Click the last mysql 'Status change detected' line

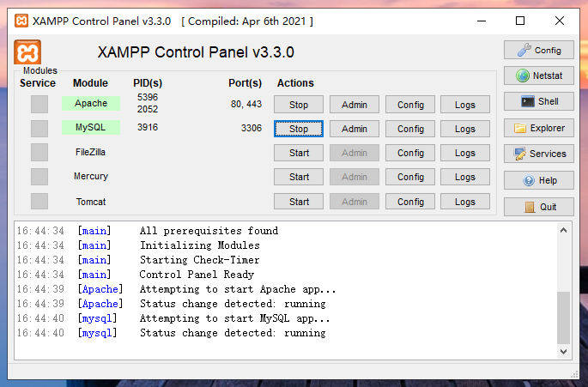point(233,333)
